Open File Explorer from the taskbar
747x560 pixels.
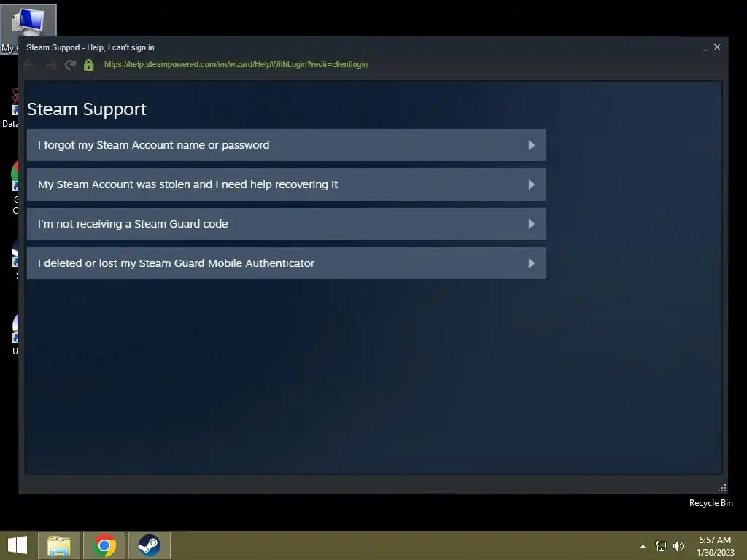click(59, 545)
